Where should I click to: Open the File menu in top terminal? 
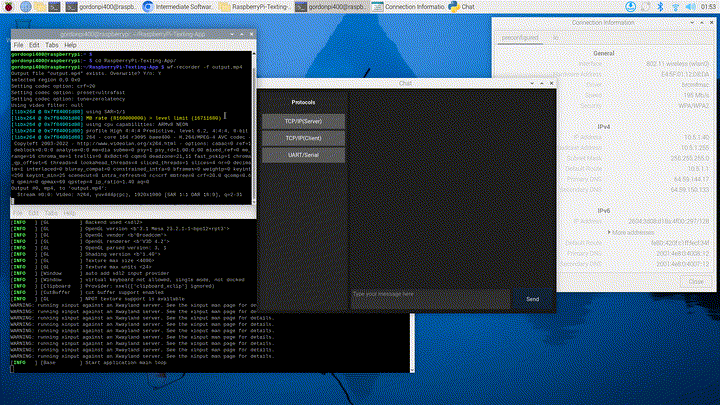click(18, 45)
